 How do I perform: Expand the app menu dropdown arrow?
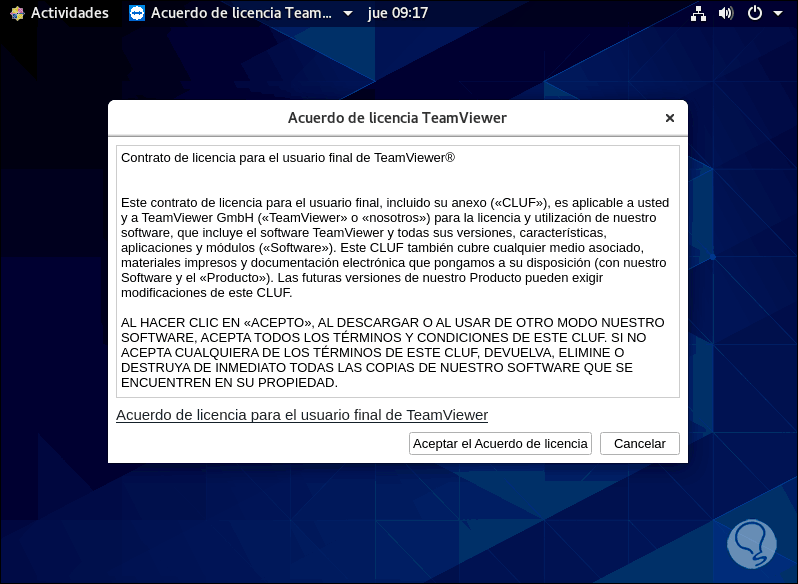[x=348, y=13]
